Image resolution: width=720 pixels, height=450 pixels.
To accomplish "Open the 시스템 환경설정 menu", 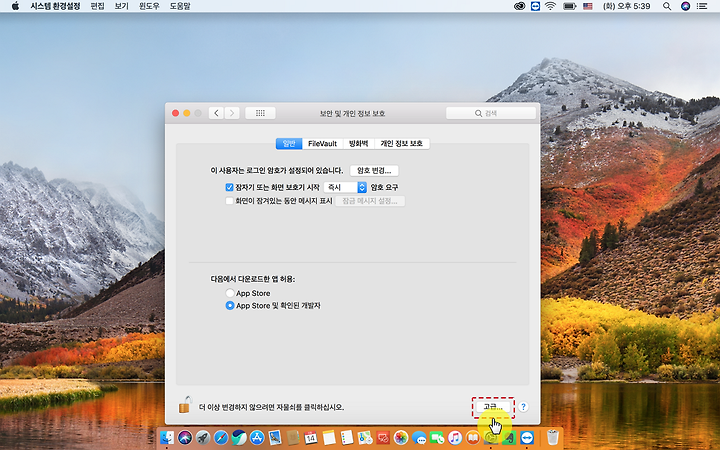I will click(56, 6).
